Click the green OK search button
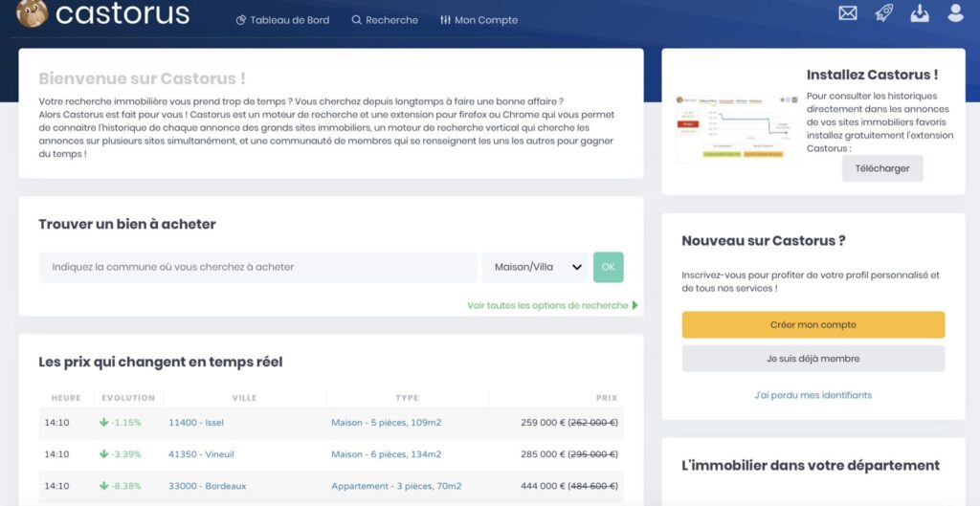Viewport: 980px width, 506px height. point(608,267)
